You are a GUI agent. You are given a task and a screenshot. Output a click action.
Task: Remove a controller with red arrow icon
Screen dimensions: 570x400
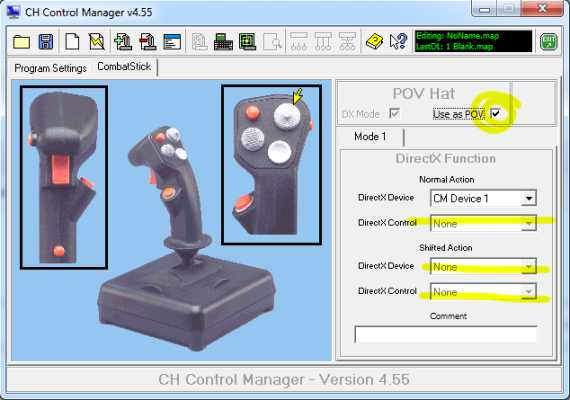click(147, 41)
